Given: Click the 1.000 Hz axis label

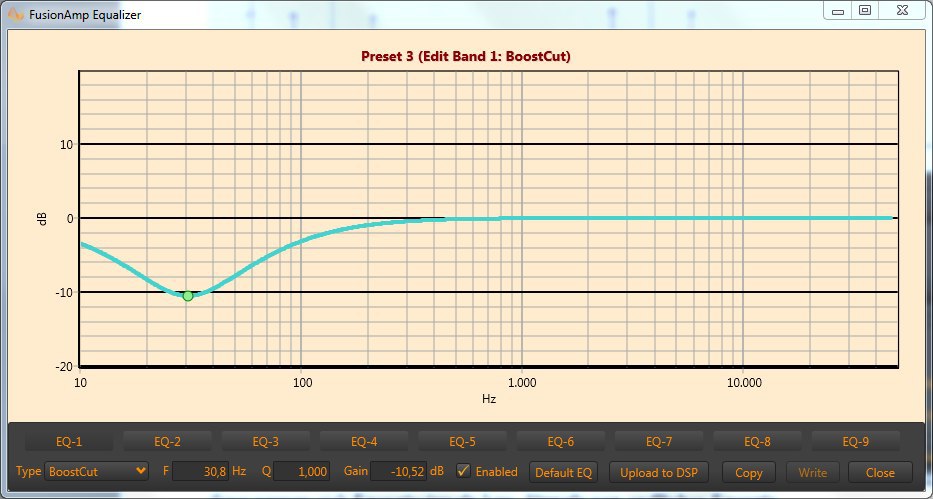Looking at the screenshot, I should 522,382.
